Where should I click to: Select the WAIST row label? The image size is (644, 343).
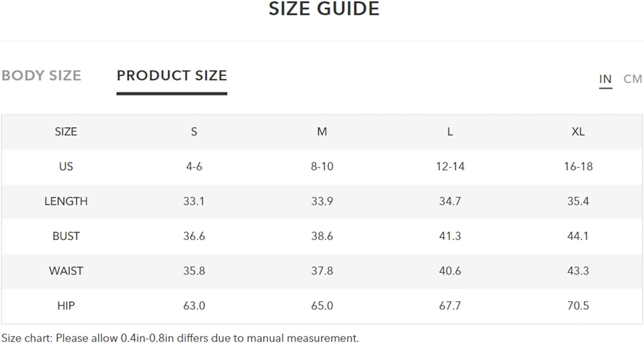coord(66,271)
